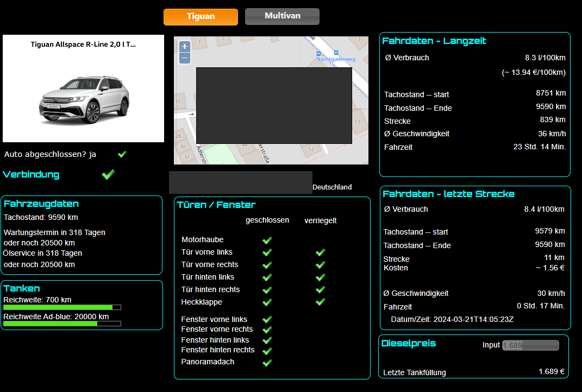
Task: Click the Ad-blue range progress bar
Action: (x=62, y=324)
